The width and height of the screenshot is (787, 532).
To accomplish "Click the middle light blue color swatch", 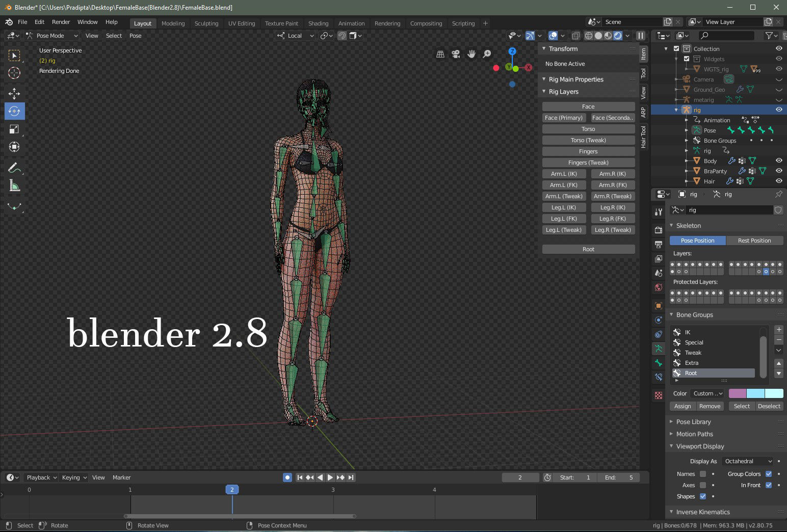I will click(755, 393).
